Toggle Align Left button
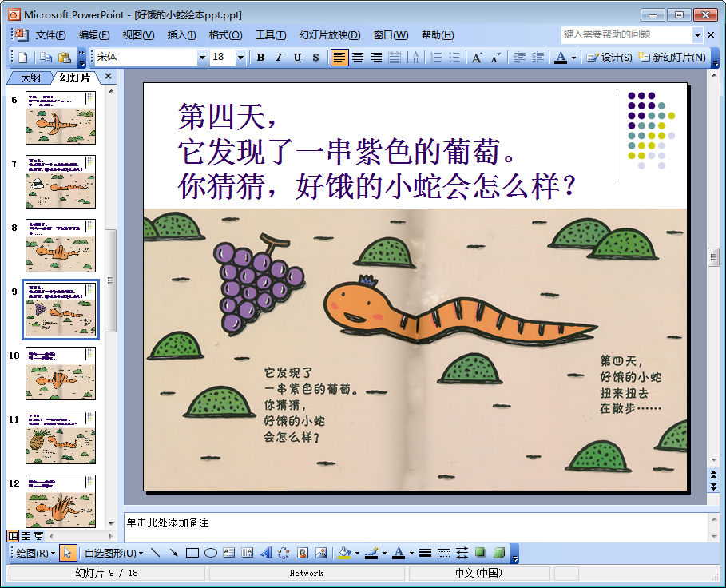This screenshot has height=588, width=726. pyautogui.click(x=339, y=58)
